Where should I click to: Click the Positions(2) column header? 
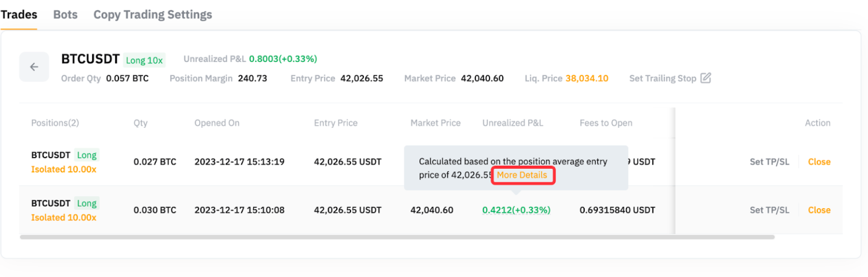coord(55,123)
